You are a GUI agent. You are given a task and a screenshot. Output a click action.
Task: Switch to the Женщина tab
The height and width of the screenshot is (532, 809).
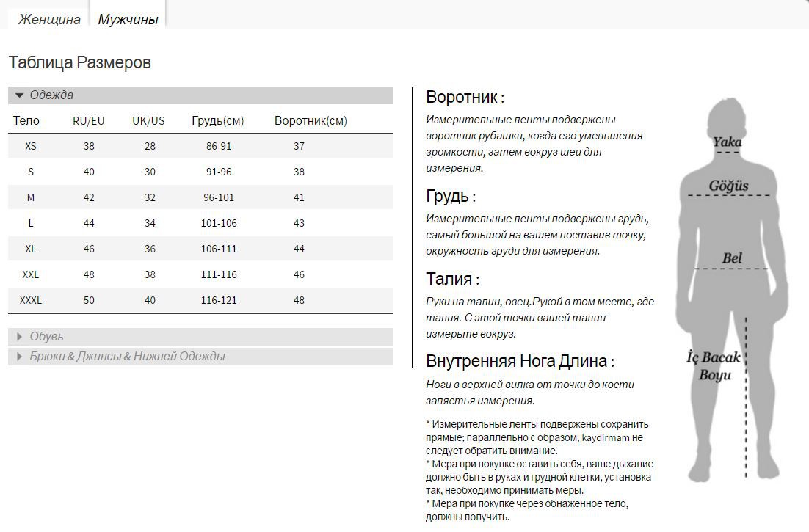pyautogui.click(x=49, y=19)
